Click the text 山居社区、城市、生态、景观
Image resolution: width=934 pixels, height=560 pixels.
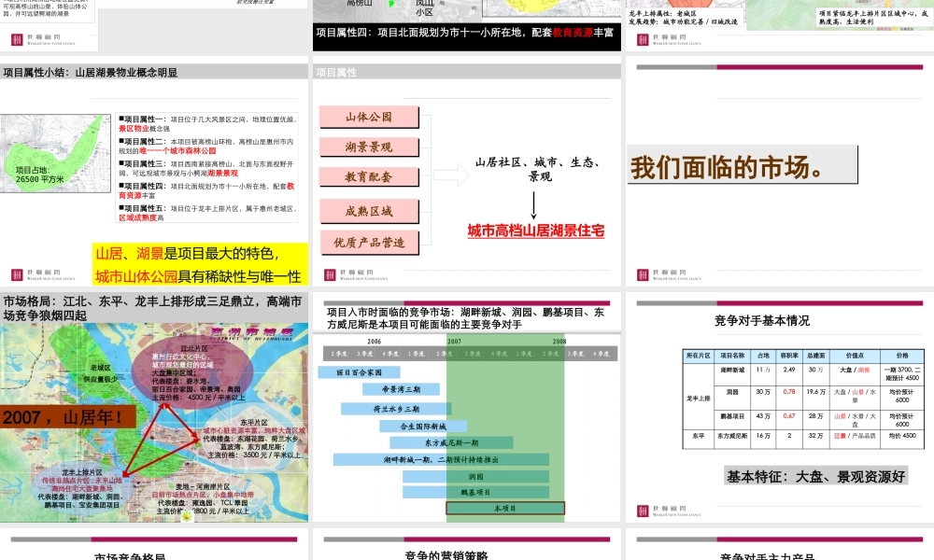[537, 169]
